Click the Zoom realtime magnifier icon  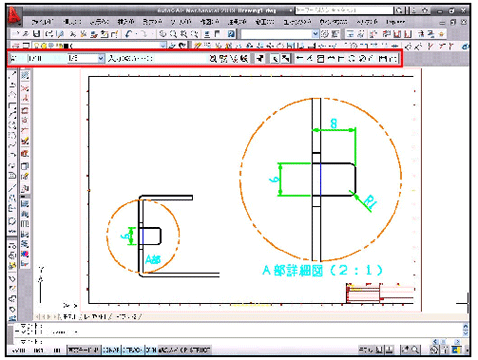(173, 34)
